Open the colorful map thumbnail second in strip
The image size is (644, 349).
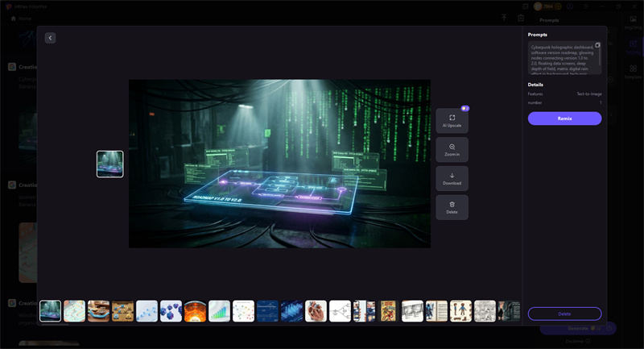coord(75,311)
